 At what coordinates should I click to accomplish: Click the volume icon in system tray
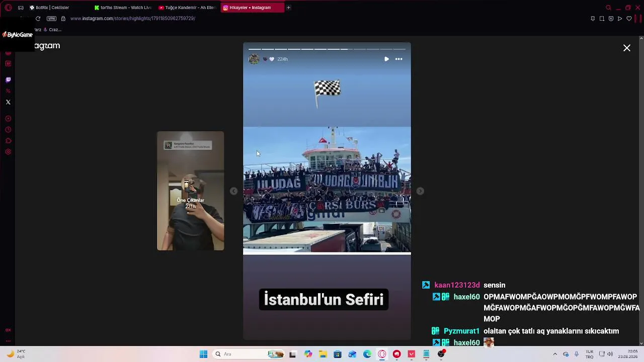610,354
